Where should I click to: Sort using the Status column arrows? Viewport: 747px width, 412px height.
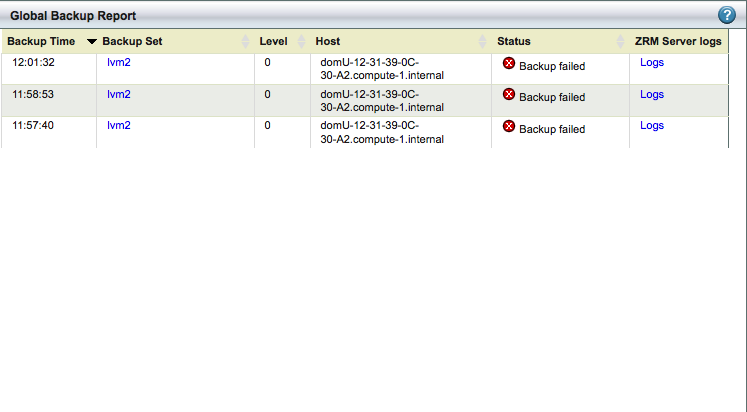tap(620, 41)
